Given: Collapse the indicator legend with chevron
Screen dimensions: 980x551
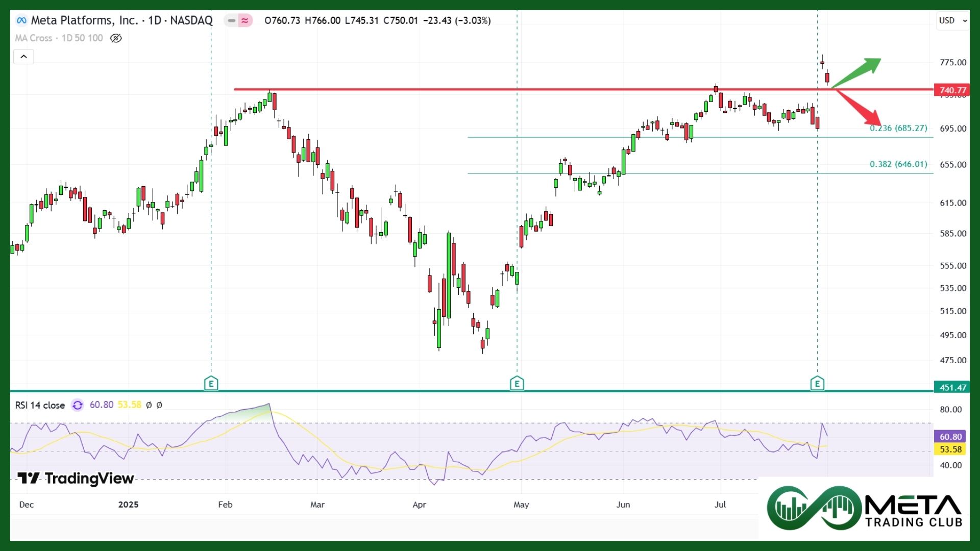Looking at the screenshot, I should tap(23, 57).
